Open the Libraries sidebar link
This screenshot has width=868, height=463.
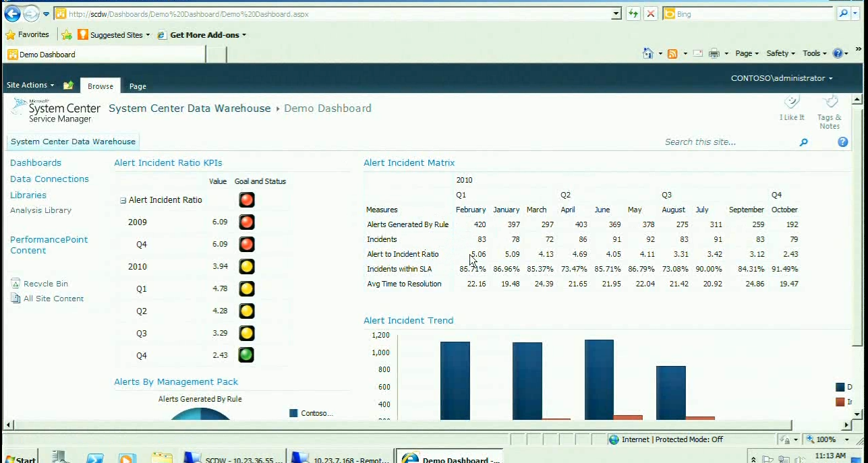pyautogui.click(x=28, y=195)
